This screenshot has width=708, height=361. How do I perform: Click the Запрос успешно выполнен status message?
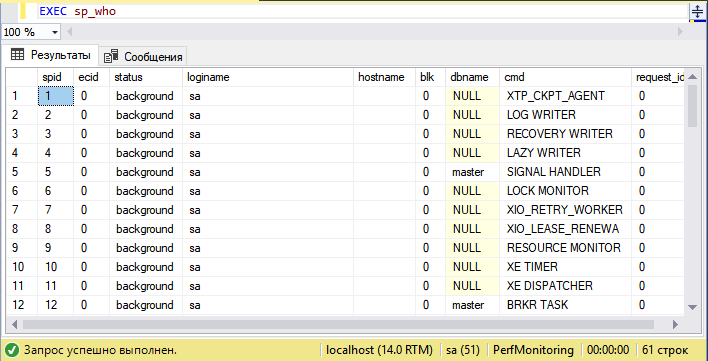100,350
